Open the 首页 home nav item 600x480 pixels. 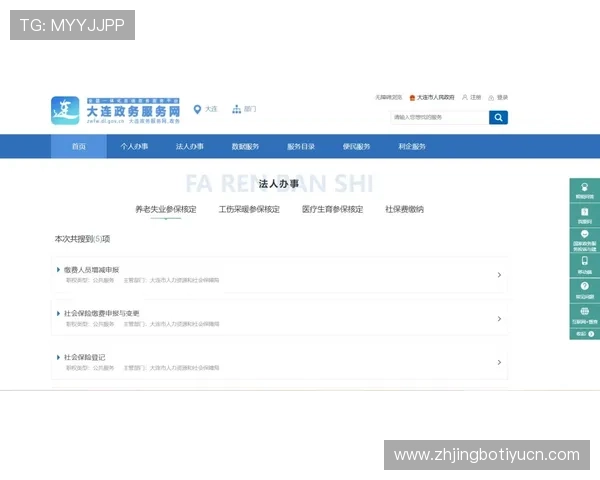coord(79,146)
